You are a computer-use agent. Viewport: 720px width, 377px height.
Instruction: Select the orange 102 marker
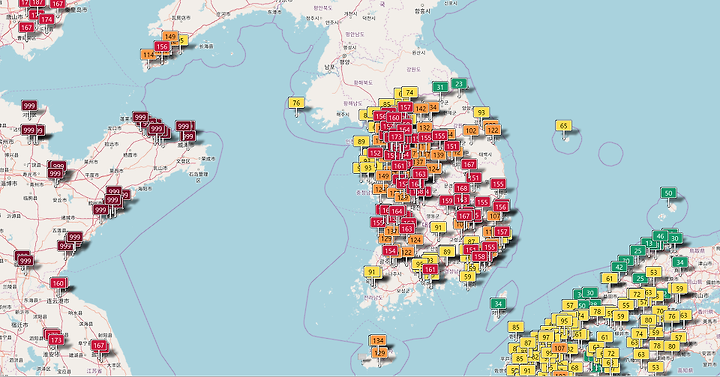point(471,130)
